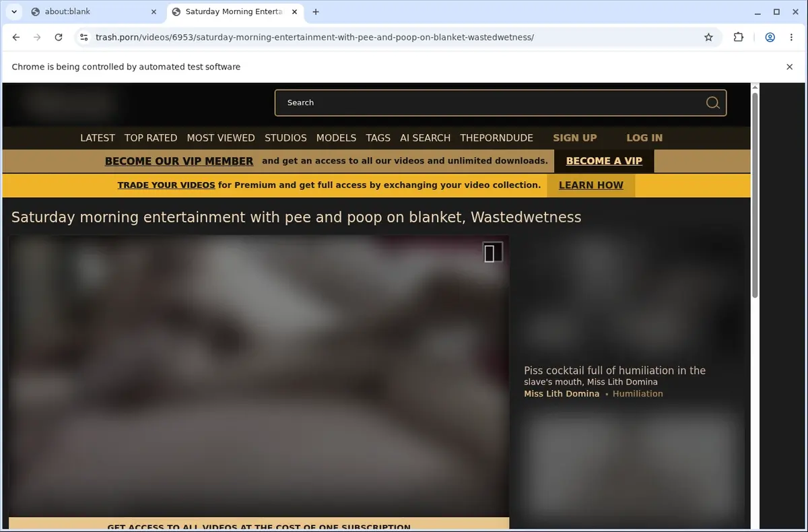Open the Extensions puzzle icon
The image size is (808, 532).
tap(739, 38)
